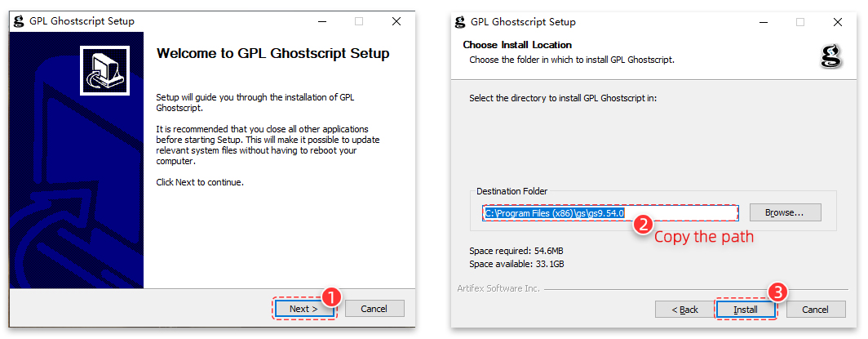Start installation with the Install button

click(x=746, y=310)
